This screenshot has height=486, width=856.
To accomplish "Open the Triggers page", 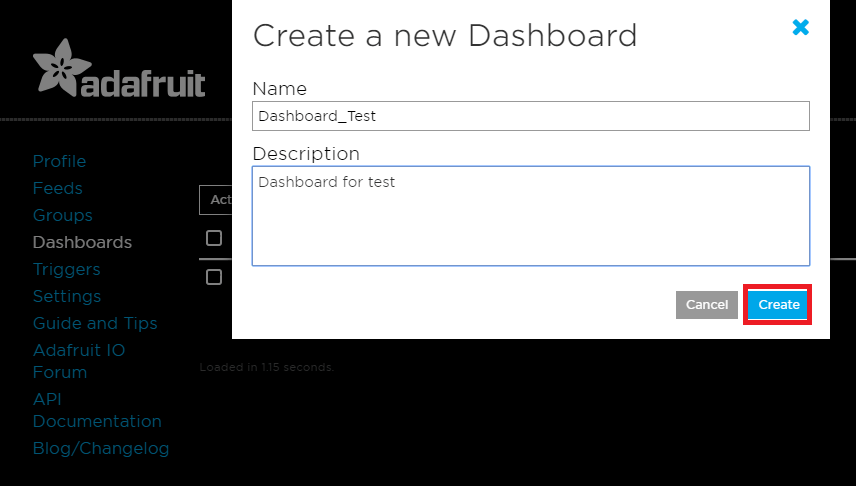I will (x=66, y=269).
